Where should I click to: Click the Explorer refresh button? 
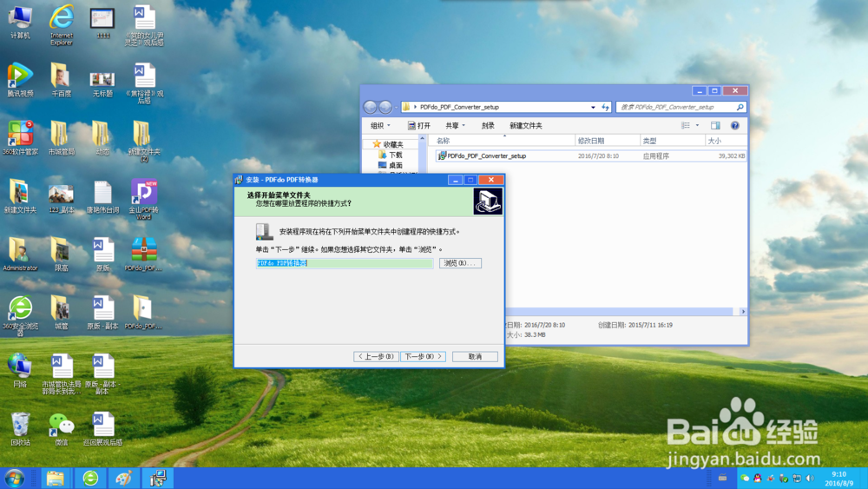tap(605, 107)
